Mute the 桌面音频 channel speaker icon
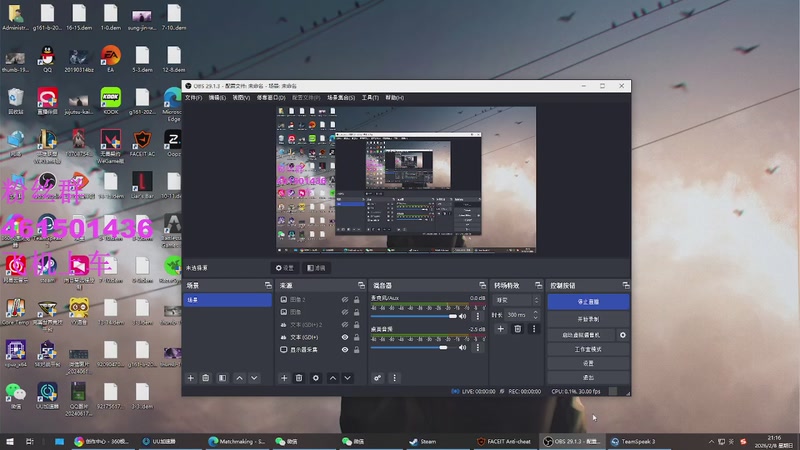This screenshot has width=800, height=450. coord(463,348)
